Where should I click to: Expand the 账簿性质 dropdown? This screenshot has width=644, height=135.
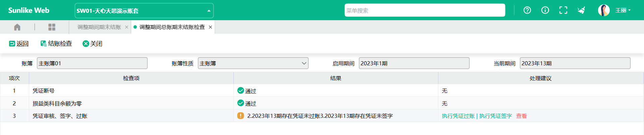pos(253,63)
